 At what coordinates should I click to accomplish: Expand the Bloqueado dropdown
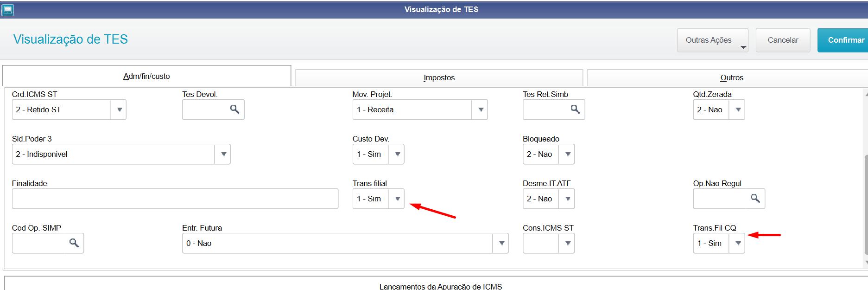pos(567,154)
